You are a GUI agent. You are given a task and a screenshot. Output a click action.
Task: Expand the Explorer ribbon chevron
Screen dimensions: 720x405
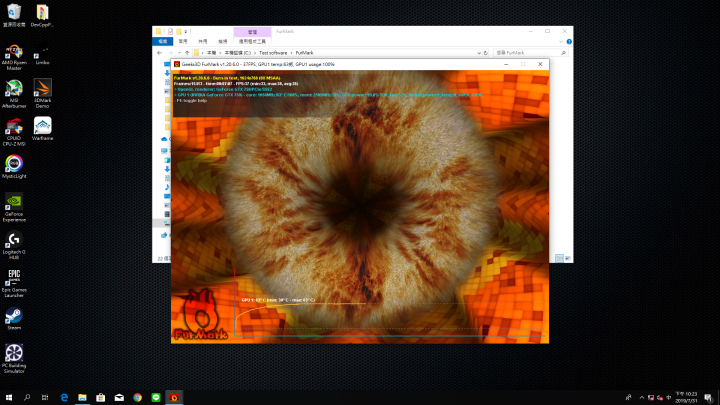click(x=561, y=41)
